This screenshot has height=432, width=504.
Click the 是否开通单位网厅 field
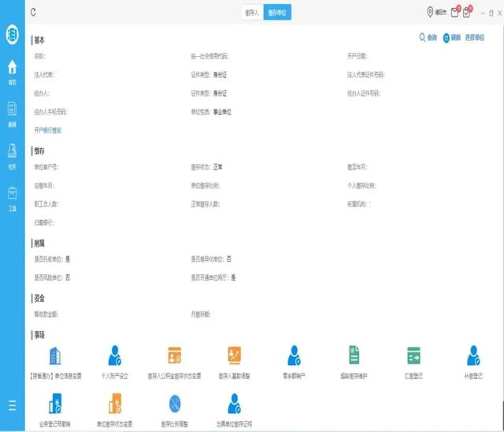pyautogui.click(x=213, y=277)
